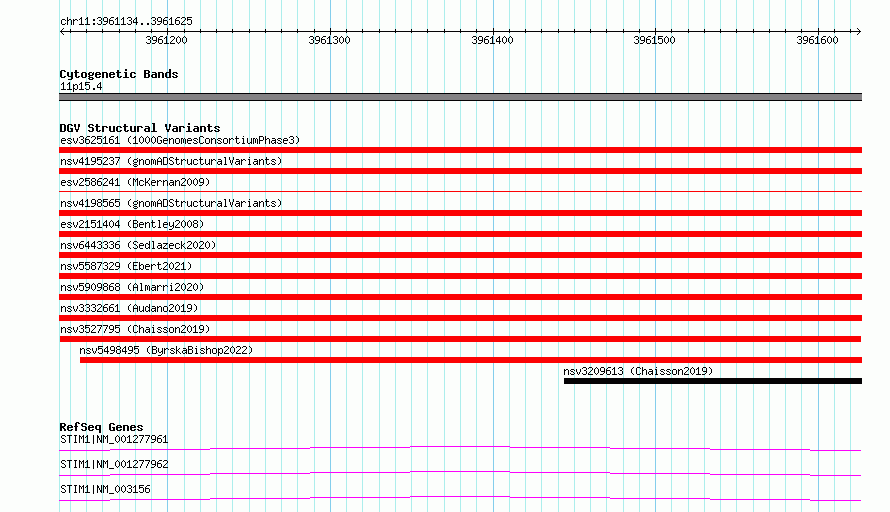Screen dimensions: 890x512
Task: Click the 3961600 ruler position
Action: point(817,40)
